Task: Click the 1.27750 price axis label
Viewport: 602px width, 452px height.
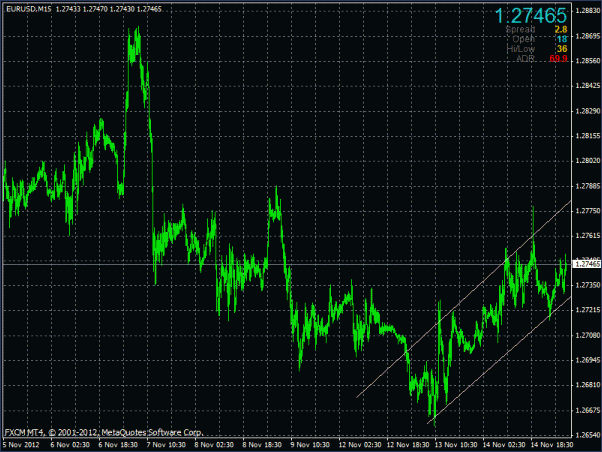Action: pos(588,211)
